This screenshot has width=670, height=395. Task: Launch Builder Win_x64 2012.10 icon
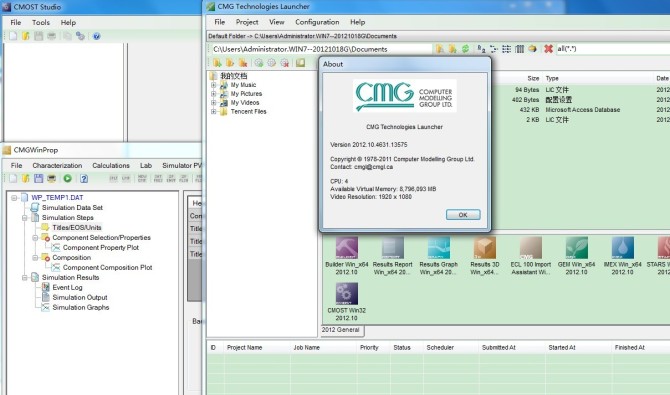coord(347,248)
